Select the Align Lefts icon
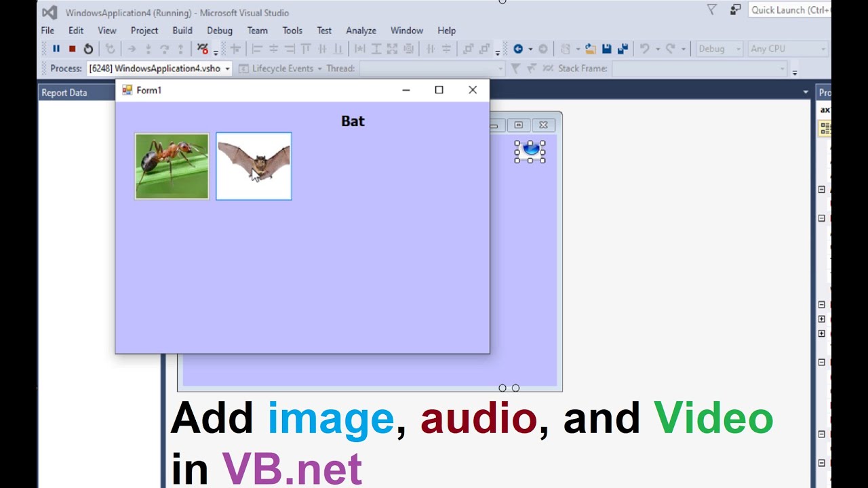Screen dimensions: 868x488 [x=256, y=48]
